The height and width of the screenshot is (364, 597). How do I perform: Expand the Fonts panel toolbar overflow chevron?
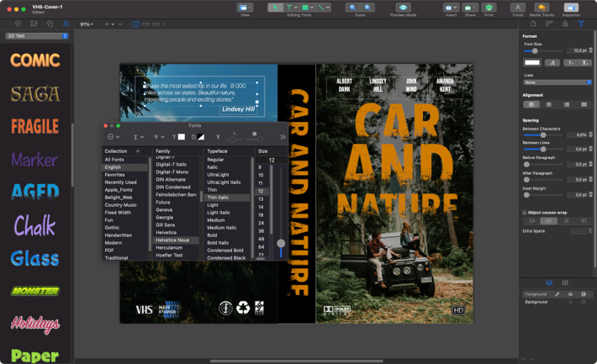pos(283,137)
